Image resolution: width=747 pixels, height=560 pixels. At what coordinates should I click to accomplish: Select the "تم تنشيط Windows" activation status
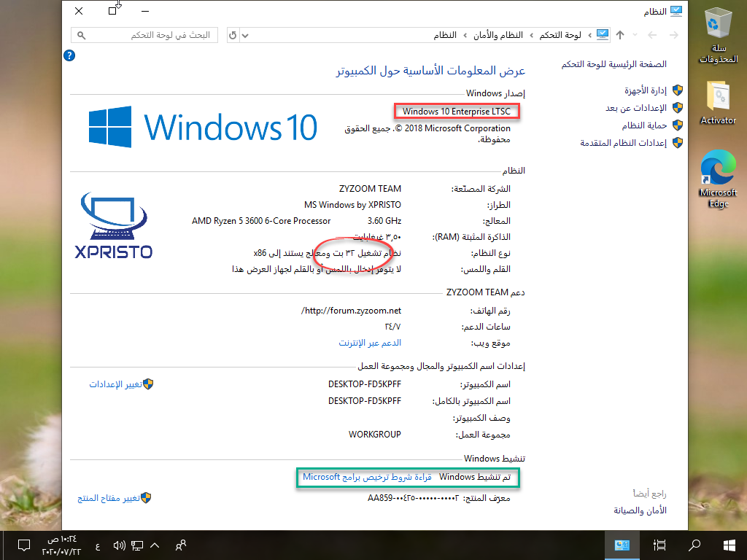(474, 477)
